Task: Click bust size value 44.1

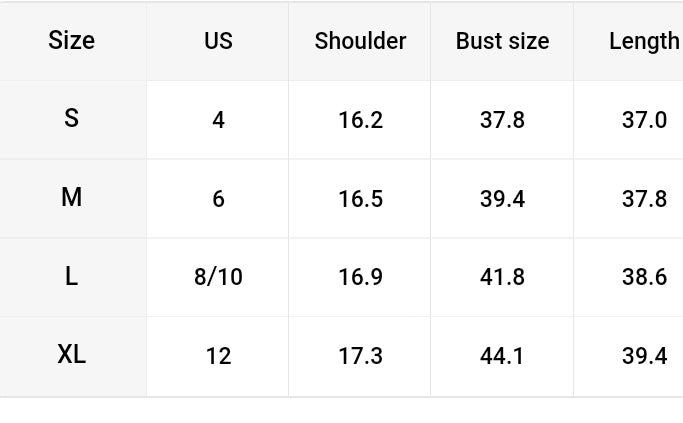Action: point(502,356)
